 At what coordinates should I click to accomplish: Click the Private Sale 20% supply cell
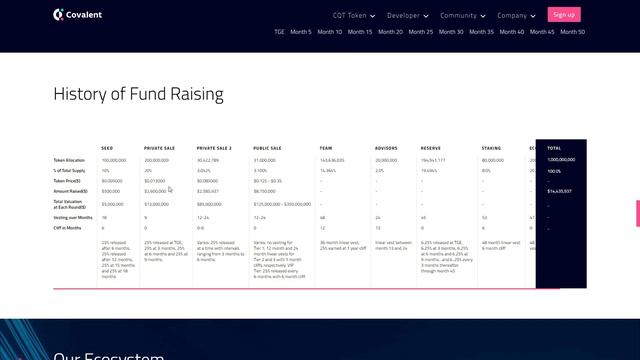tap(148, 171)
